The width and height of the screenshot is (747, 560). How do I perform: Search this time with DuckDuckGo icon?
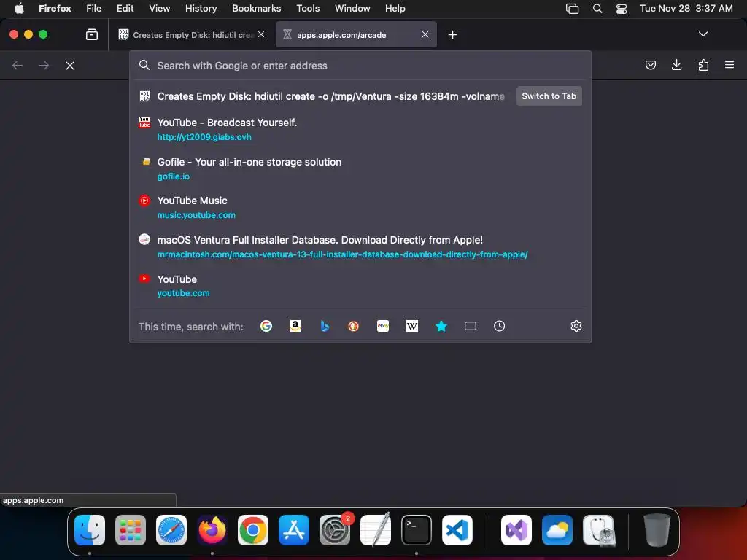pos(354,326)
